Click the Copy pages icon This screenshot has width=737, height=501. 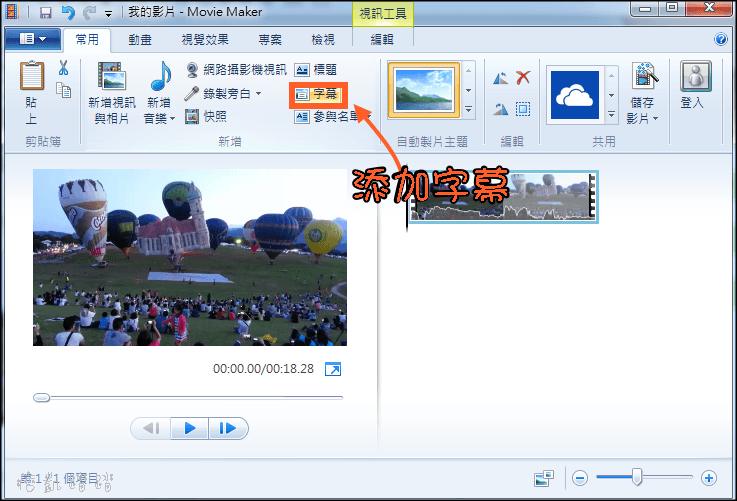(x=63, y=90)
